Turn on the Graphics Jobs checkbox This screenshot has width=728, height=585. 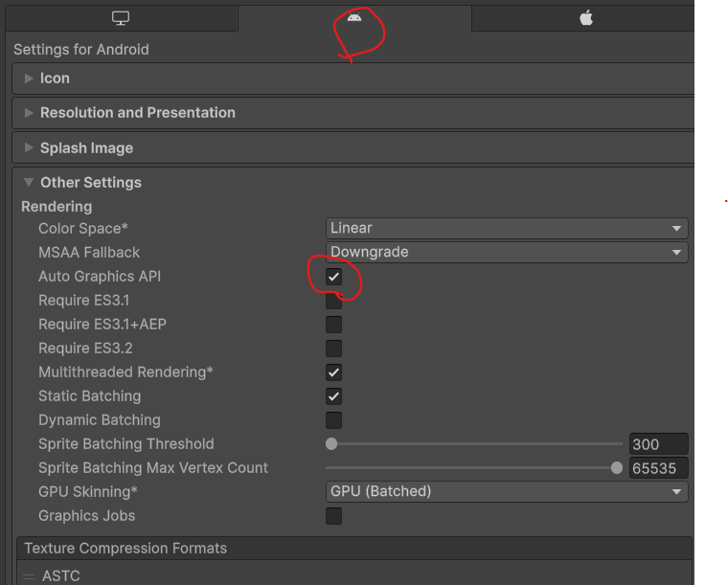tap(333, 516)
